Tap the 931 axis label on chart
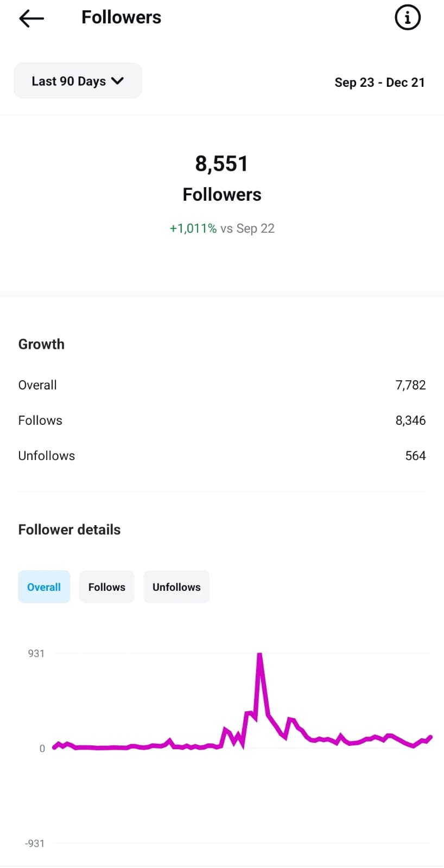The image size is (444, 868). point(36,654)
